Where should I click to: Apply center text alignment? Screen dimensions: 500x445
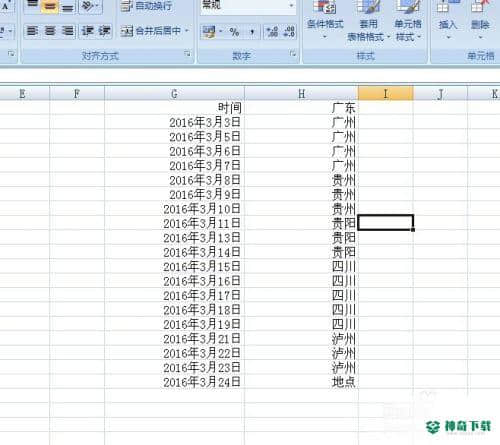(50, 31)
